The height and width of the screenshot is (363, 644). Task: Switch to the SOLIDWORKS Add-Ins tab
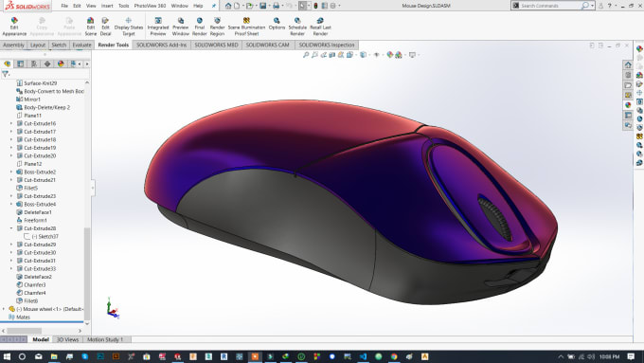point(161,45)
